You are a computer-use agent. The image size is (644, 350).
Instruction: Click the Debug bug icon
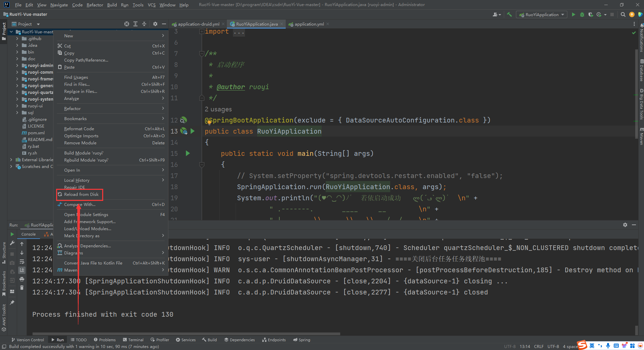tap(582, 14)
